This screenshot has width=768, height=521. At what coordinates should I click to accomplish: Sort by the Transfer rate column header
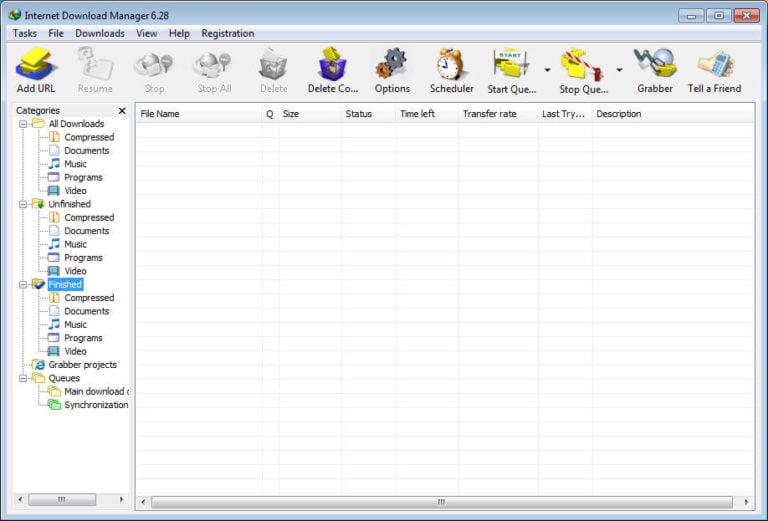[498, 114]
